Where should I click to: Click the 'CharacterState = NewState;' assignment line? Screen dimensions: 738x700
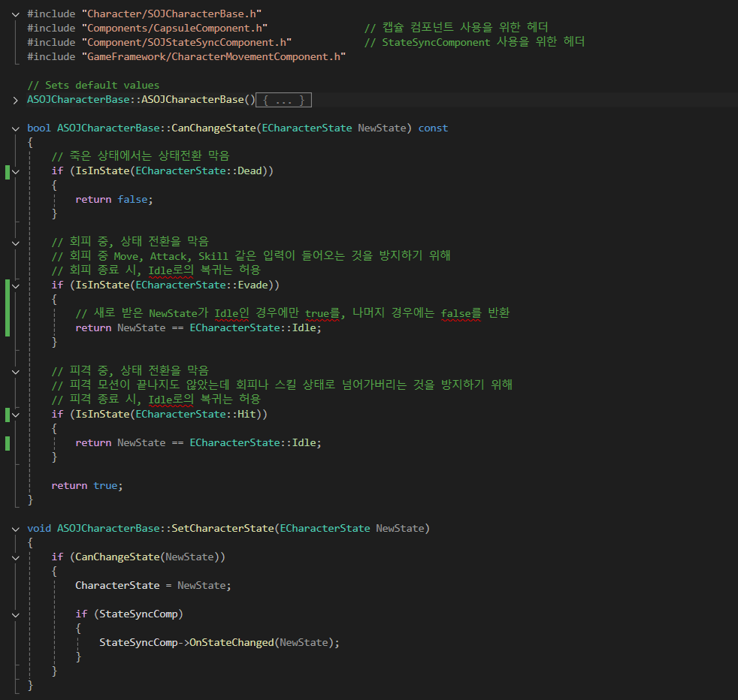tap(153, 586)
